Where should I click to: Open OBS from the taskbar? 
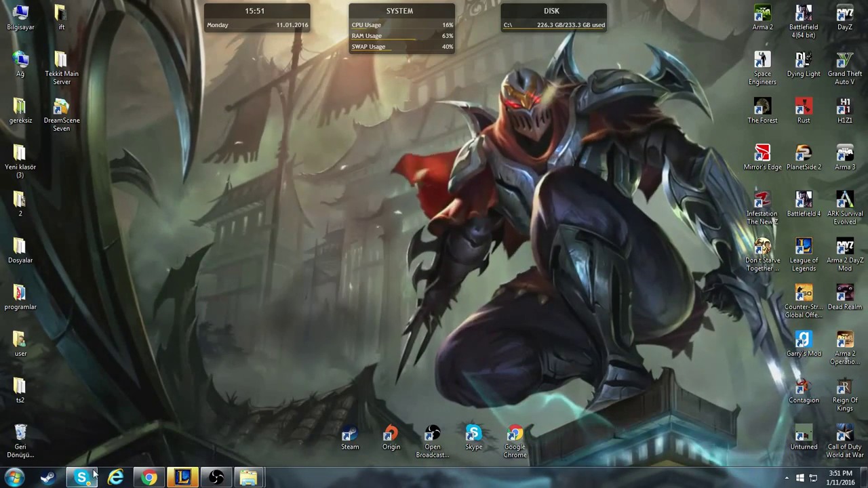point(216,478)
